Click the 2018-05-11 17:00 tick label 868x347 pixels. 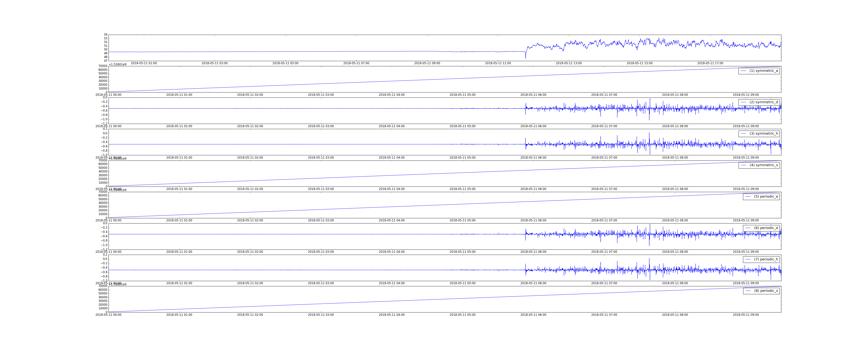[x=710, y=63]
